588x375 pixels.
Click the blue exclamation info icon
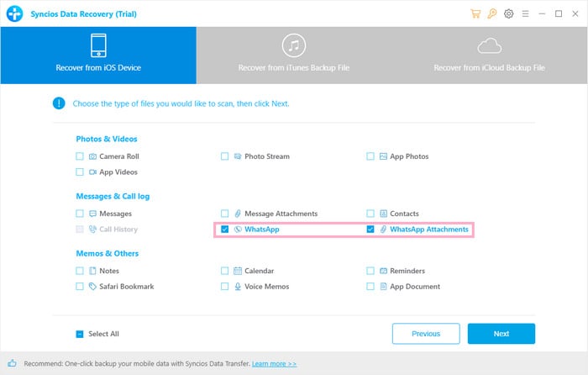click(59, 103)
